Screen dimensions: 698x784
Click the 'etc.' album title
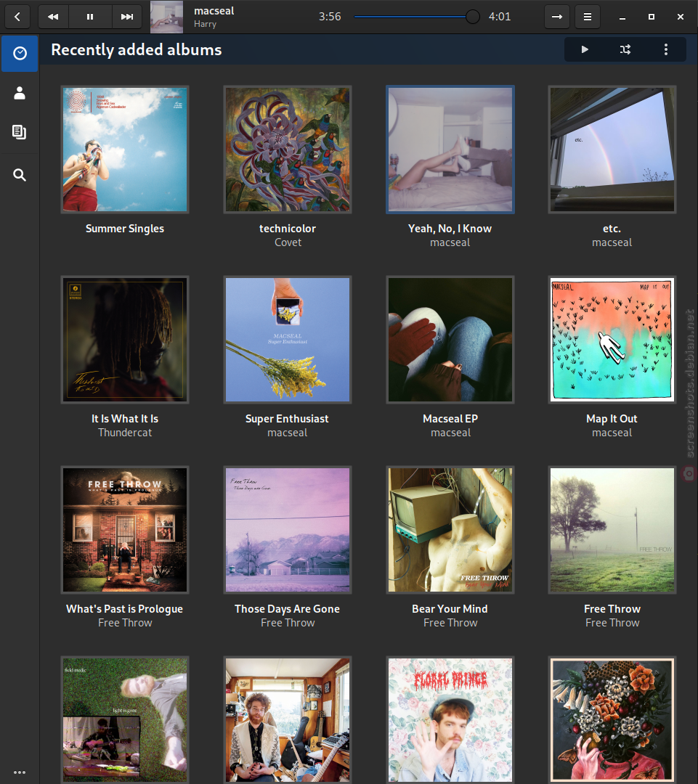click(612, 229)
